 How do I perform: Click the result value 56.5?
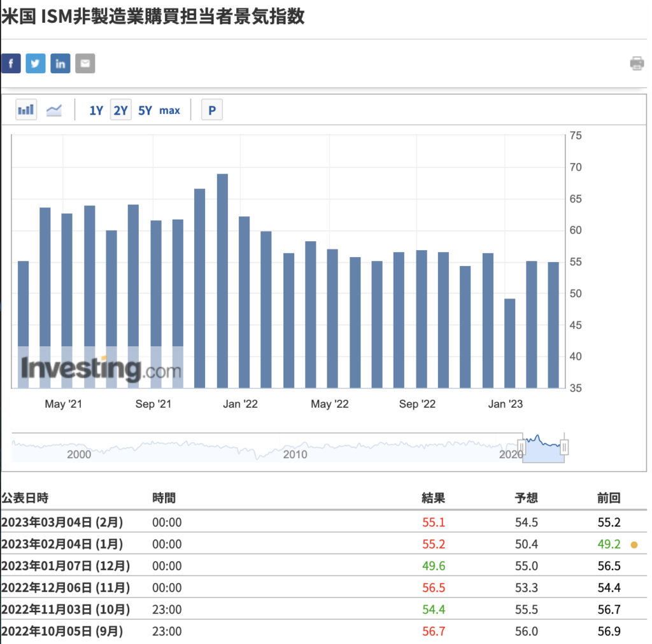(434, 588)
